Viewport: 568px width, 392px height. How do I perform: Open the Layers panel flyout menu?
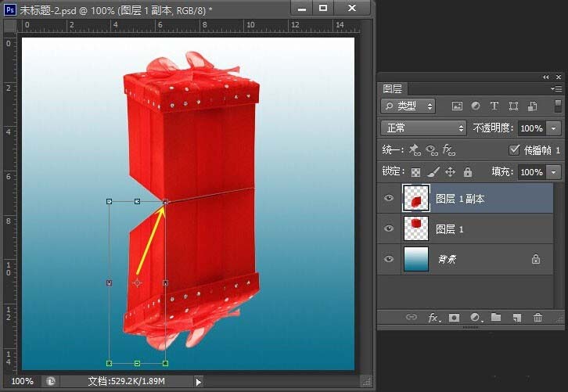(x=557, y=89)
